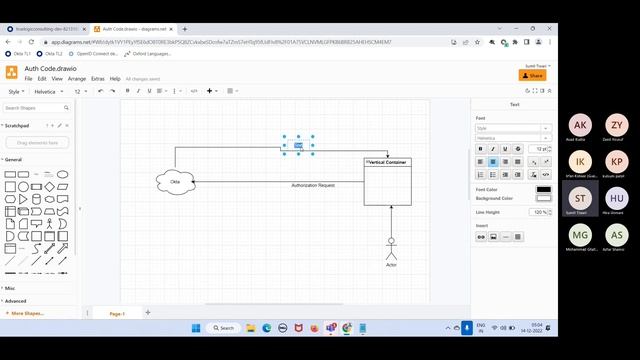Pick the callout shape from General shapes
This screenshot has height=360, width=640.
(x=36, y=224)
